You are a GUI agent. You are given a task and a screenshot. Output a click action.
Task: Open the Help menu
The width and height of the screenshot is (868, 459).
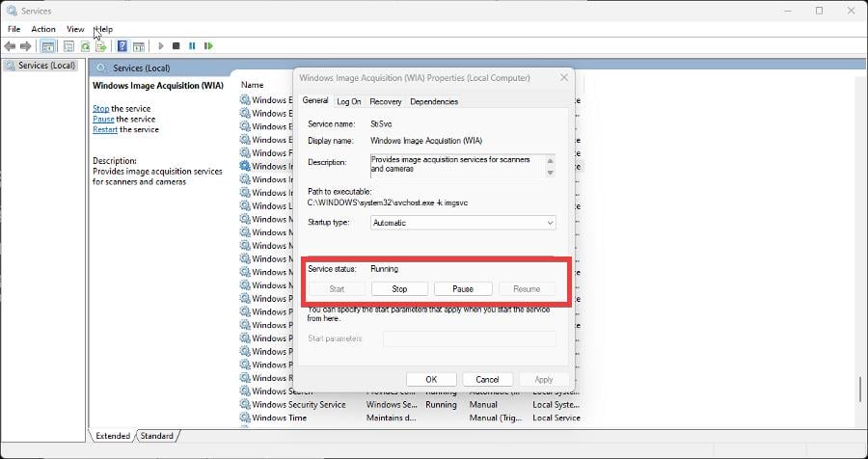coord(104,29)
